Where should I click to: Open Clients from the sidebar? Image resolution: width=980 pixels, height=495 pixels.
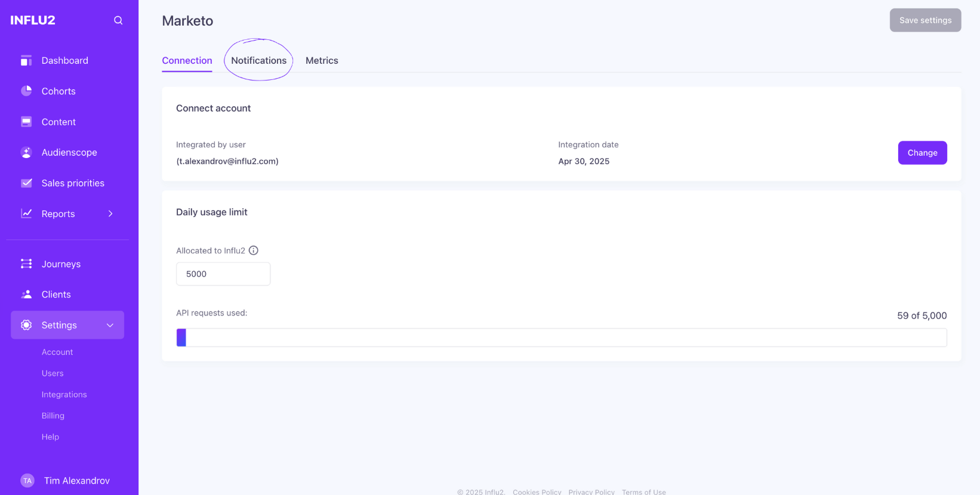click(56, 295)
